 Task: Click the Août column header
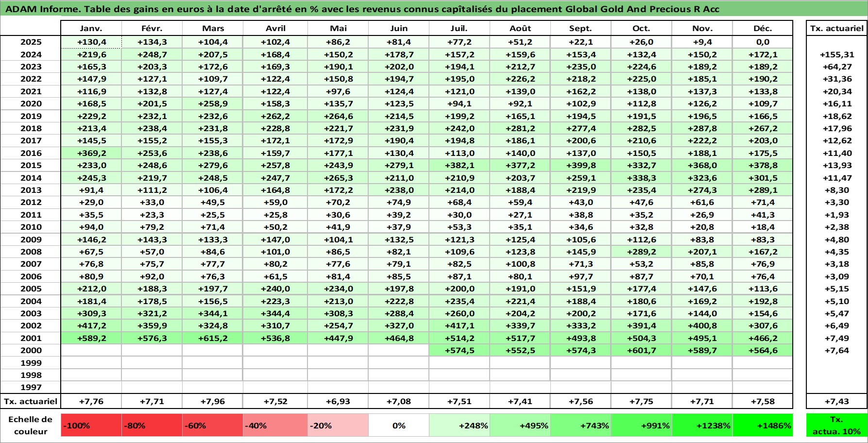coord(520,29)
